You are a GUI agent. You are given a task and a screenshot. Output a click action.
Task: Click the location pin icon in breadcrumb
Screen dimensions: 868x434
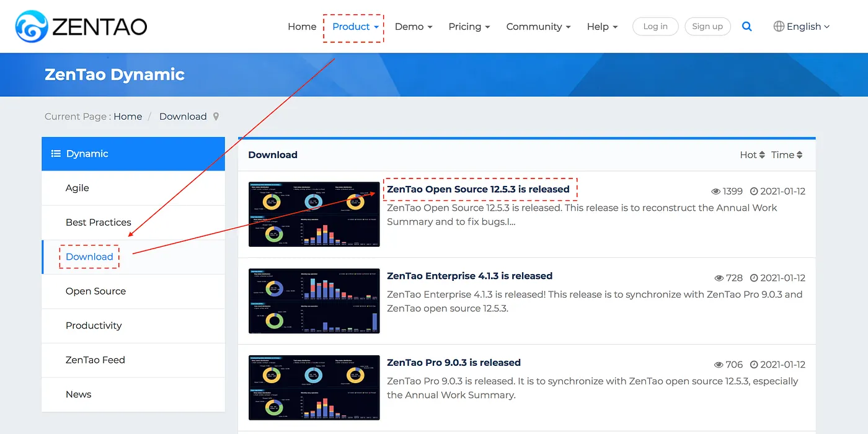216,117
